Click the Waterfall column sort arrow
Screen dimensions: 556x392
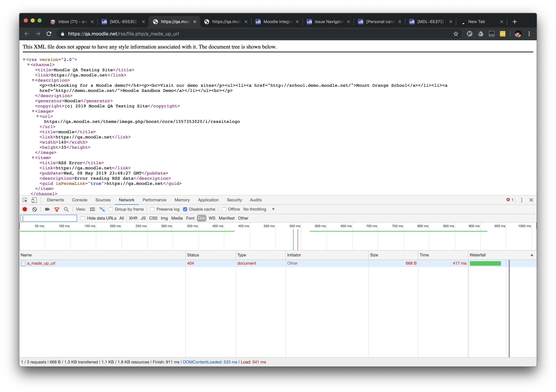click(532, 255)
